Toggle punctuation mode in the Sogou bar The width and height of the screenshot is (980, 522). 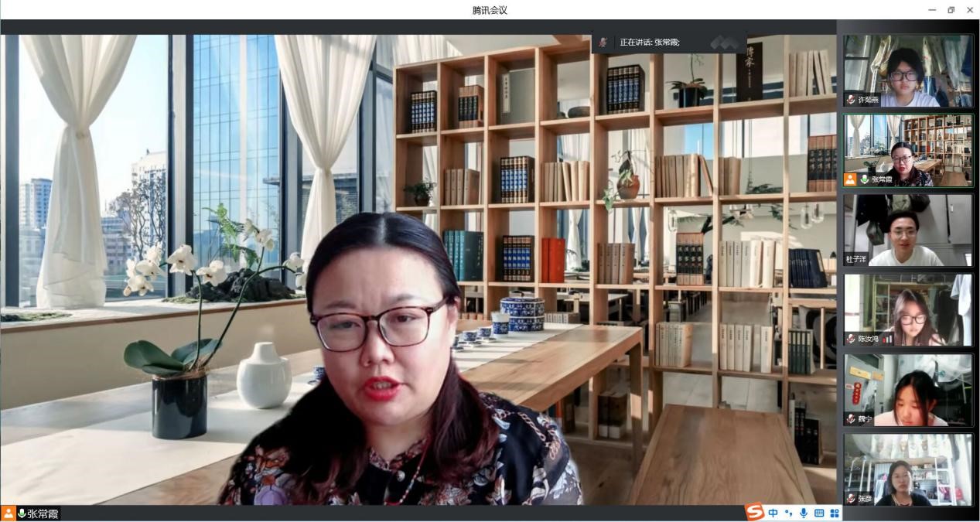(788, 513)
